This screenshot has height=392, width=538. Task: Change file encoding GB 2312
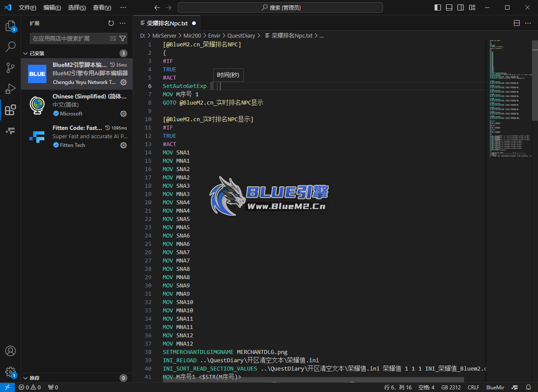coord(451,387)
